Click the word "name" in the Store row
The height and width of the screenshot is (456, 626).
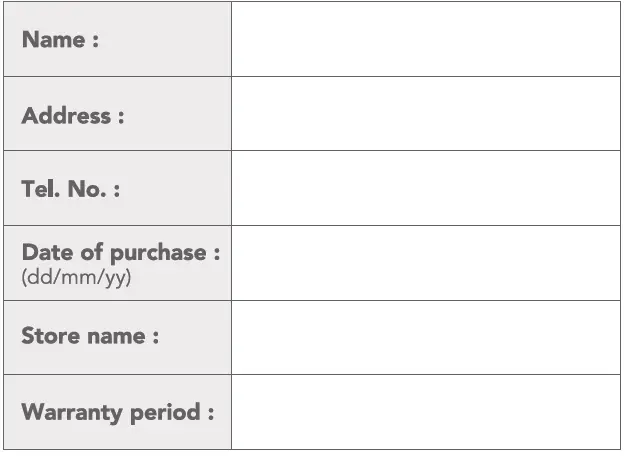[x=116, y=337]
